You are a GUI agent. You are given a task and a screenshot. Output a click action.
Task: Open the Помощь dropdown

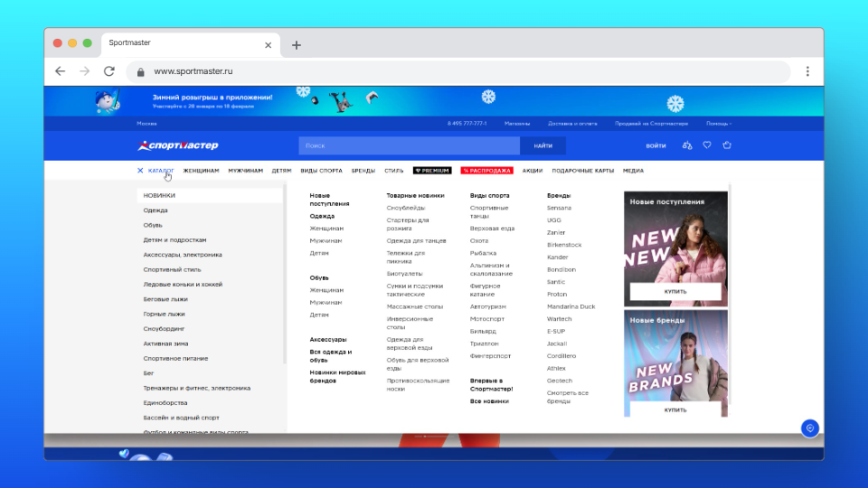tap(719, 124)
